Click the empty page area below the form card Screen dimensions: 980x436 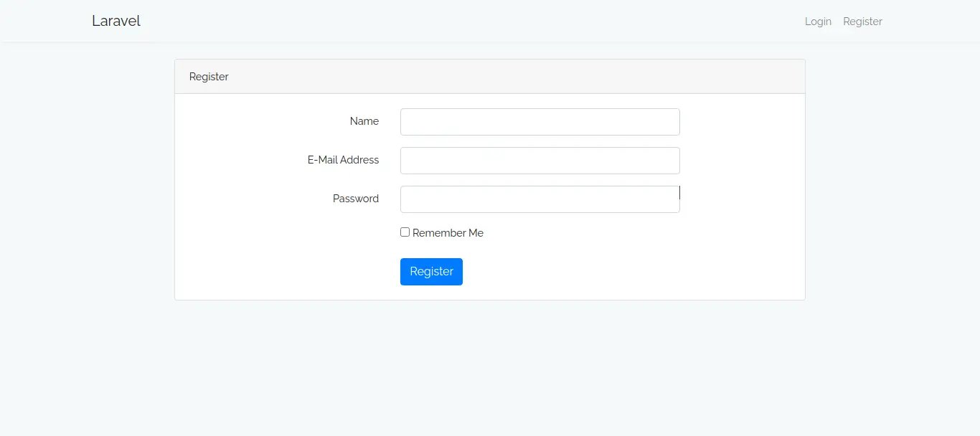click(x=490, y=366)
